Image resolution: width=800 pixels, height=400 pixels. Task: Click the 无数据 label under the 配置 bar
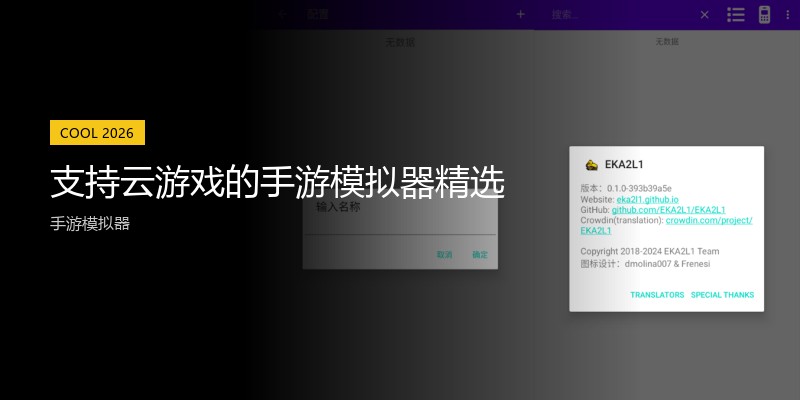400,42
